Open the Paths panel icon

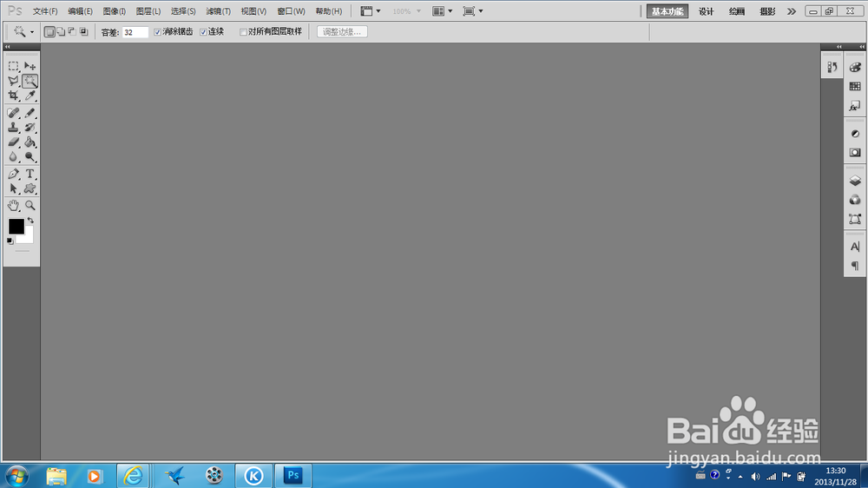pos(855,220)
